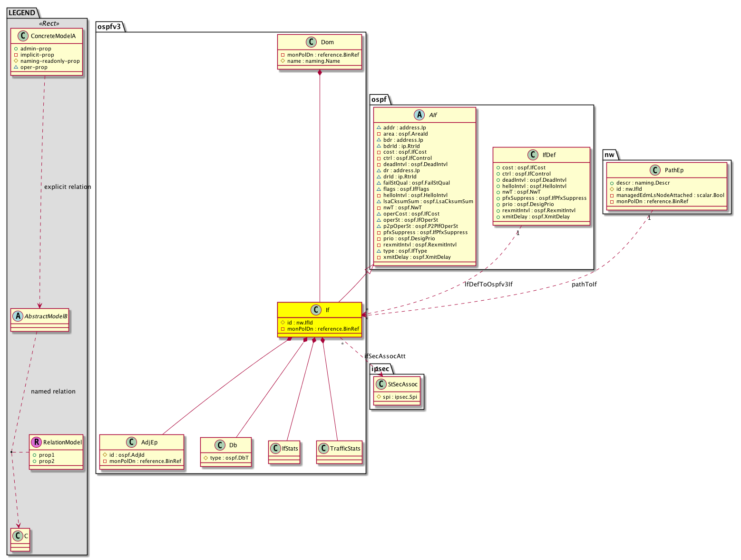Click the C icon of AdjEp class
The height and width of the screenshot is (560, 741).
point(131,442)
